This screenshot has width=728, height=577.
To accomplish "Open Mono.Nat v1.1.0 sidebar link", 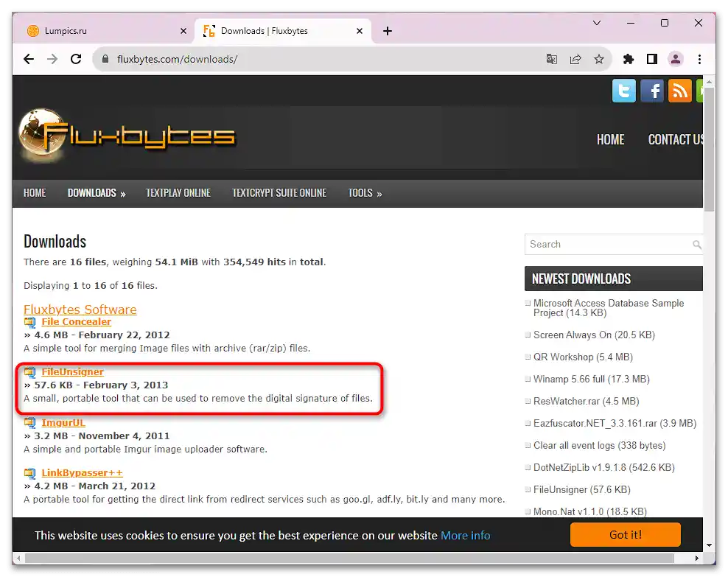I will click(590, 511).
